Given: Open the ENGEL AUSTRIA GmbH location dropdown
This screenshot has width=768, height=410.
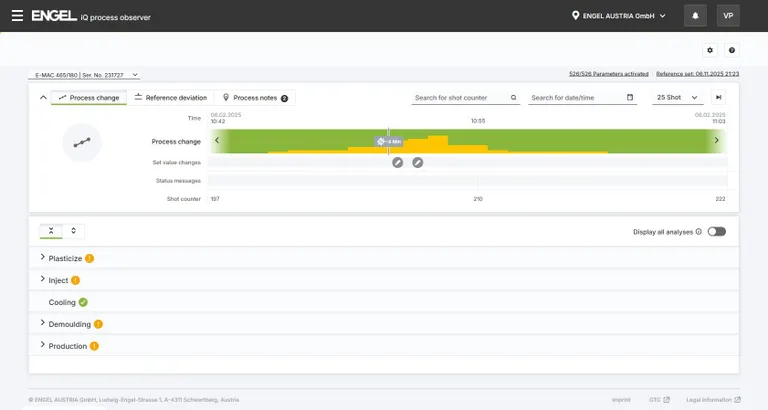Looking at the screenshot, I should point(619,16).
